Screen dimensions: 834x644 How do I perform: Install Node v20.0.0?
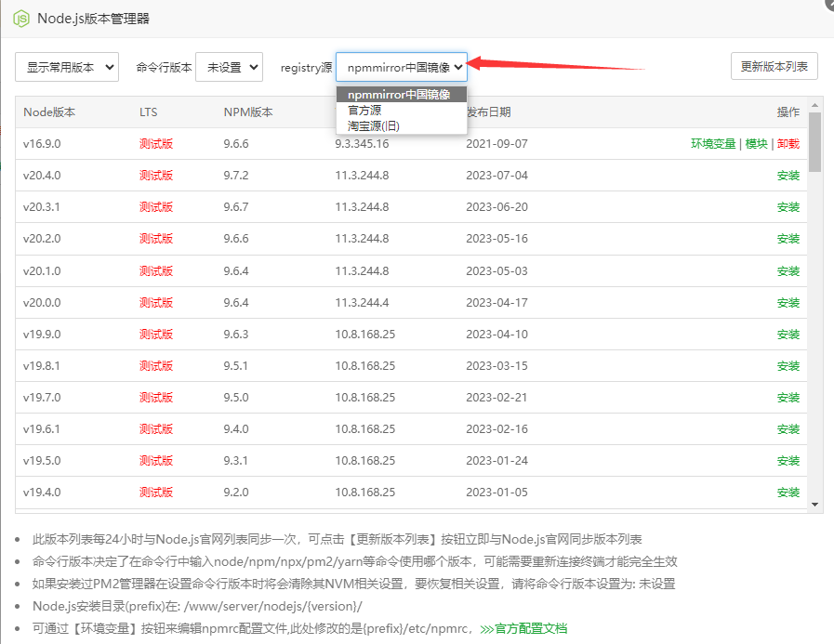click(x=788, y=303)
